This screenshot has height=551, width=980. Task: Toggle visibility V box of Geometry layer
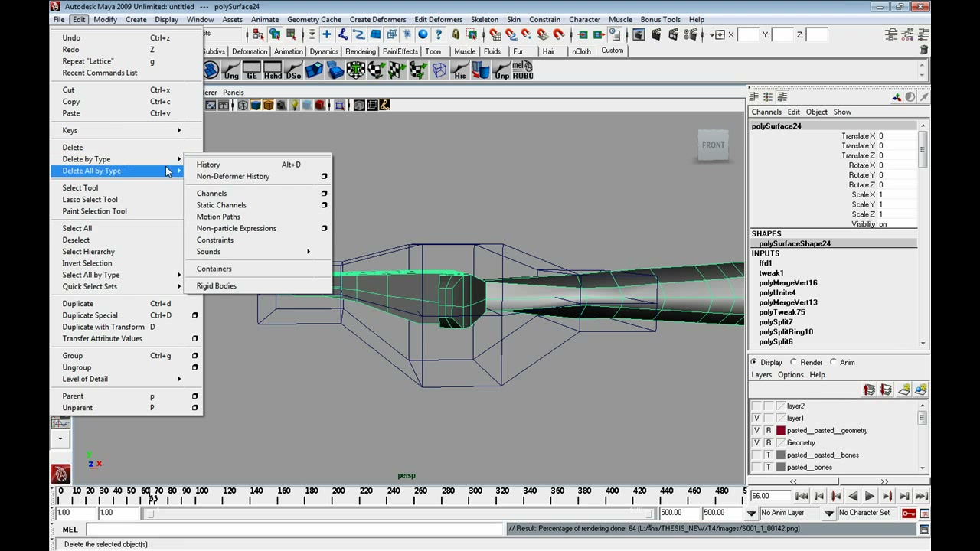756,442
